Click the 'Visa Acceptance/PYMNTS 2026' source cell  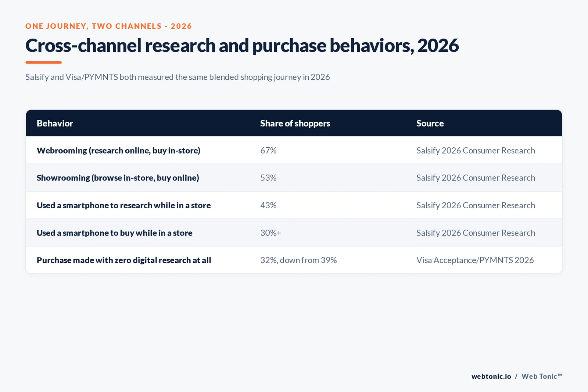(475, 260)
